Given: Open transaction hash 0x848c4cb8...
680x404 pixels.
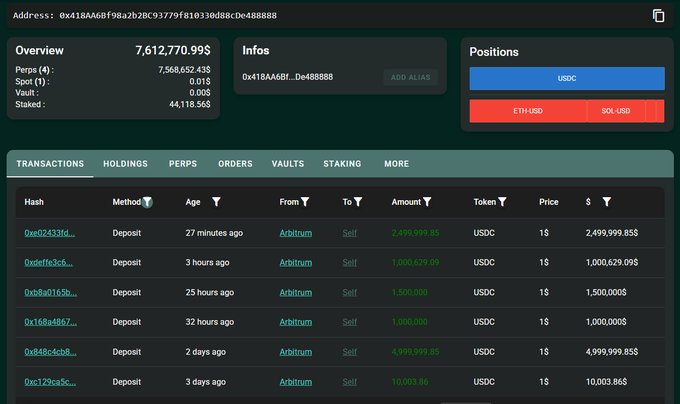Looking at the screenshot, I should [x=50, y=352].
